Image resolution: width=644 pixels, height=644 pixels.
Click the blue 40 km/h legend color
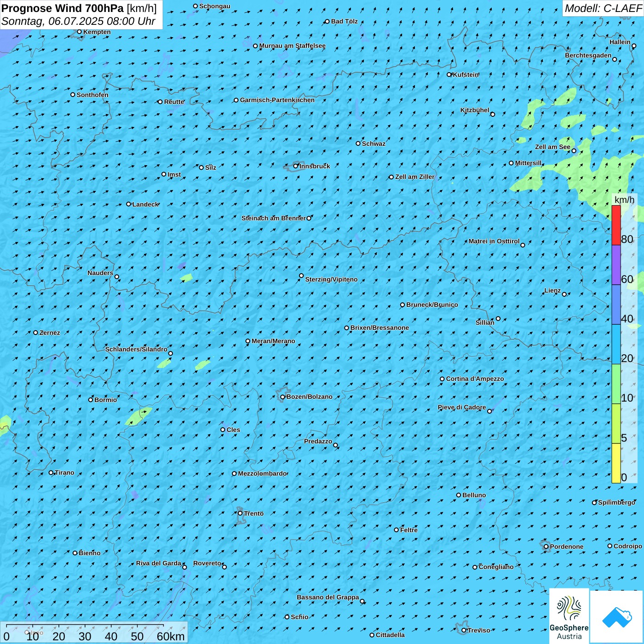tap(616, 305)
